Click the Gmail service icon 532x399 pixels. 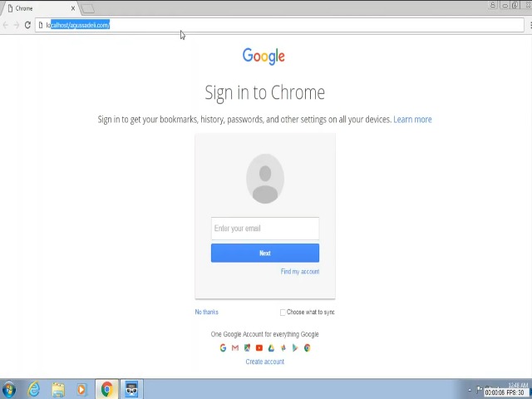point(235,347)
